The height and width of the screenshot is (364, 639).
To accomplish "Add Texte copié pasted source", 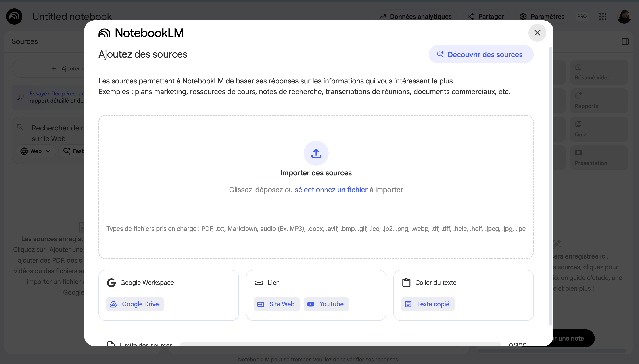I will pos(428,304).
